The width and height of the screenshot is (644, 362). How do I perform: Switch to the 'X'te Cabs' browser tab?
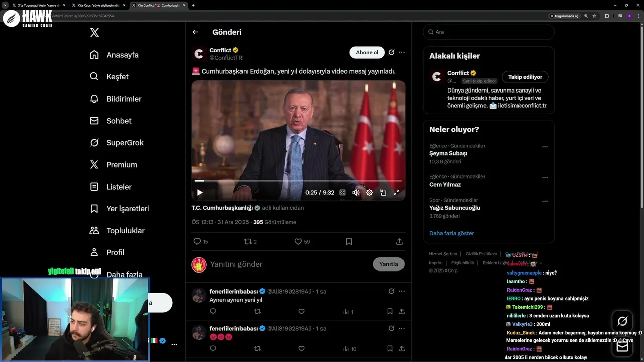(98, 5)
